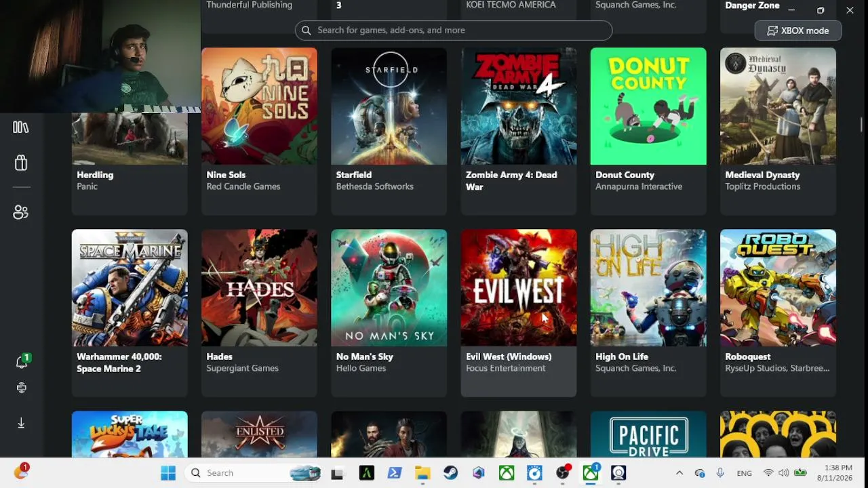Viewport: 868px width, 488px height.
Task: Select the Roboquest cover art
Action: (778, 288)
